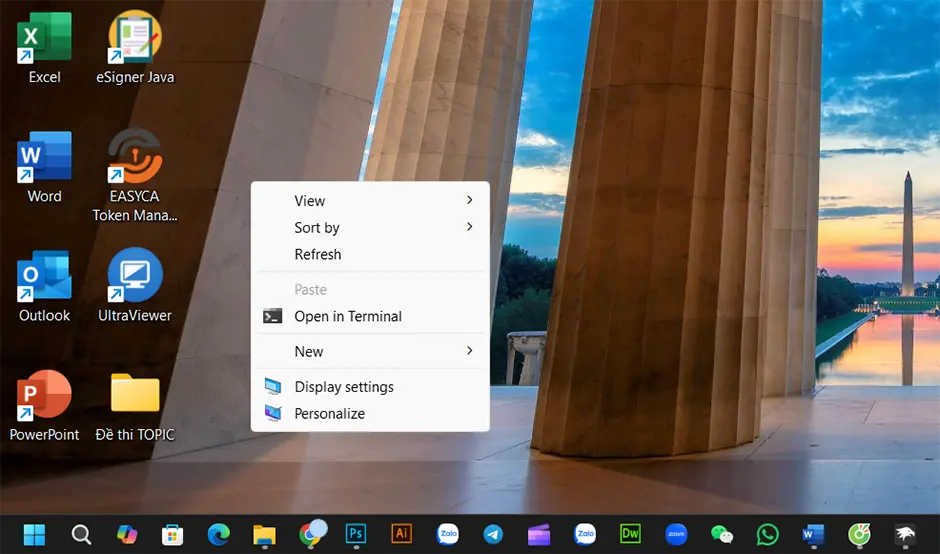This screenshot has width=940, height=554.
Task: Open the Zalo icon beside Illustrator
Action: (448, 534)
